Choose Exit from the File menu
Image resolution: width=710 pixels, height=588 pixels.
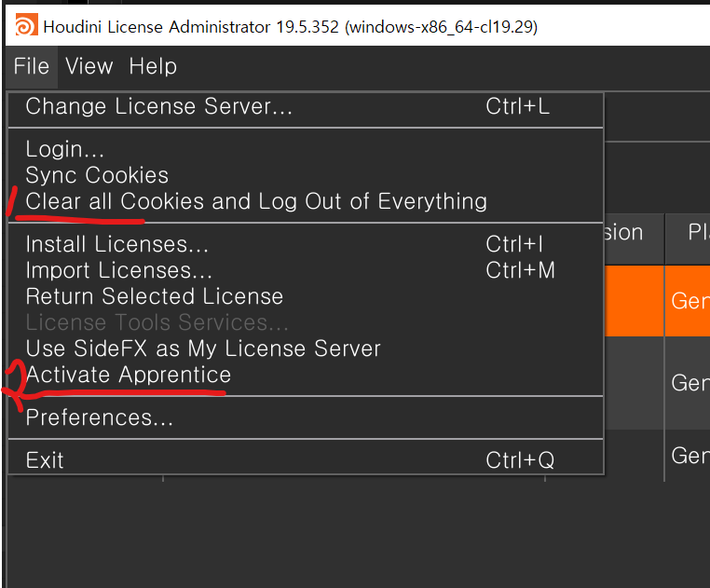306,460
